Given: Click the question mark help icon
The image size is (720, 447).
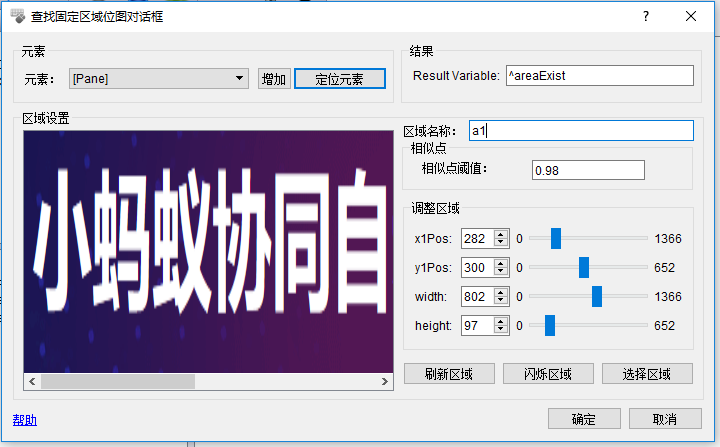Looking at the screenshot, I should click(646, 17).
